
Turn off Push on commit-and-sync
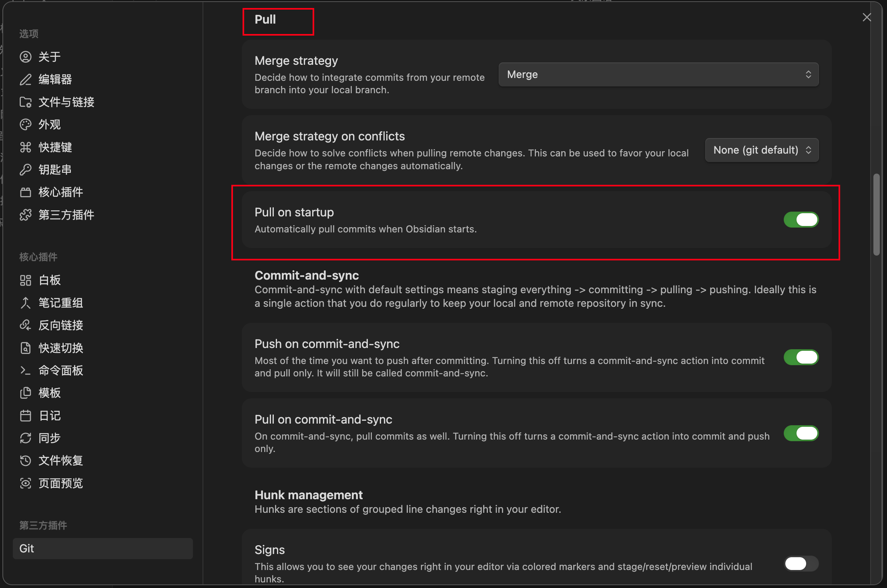[801, 357]
